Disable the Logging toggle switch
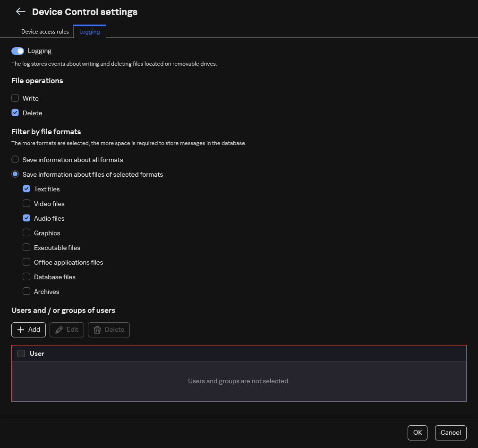Viewport: 478px width, 448px height. click(17, 51)
